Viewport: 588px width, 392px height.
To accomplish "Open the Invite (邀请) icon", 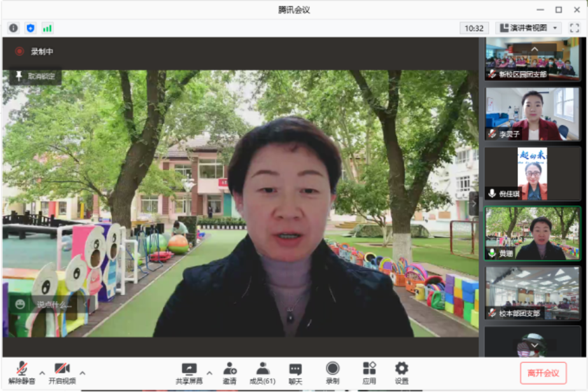I will 230,372.
